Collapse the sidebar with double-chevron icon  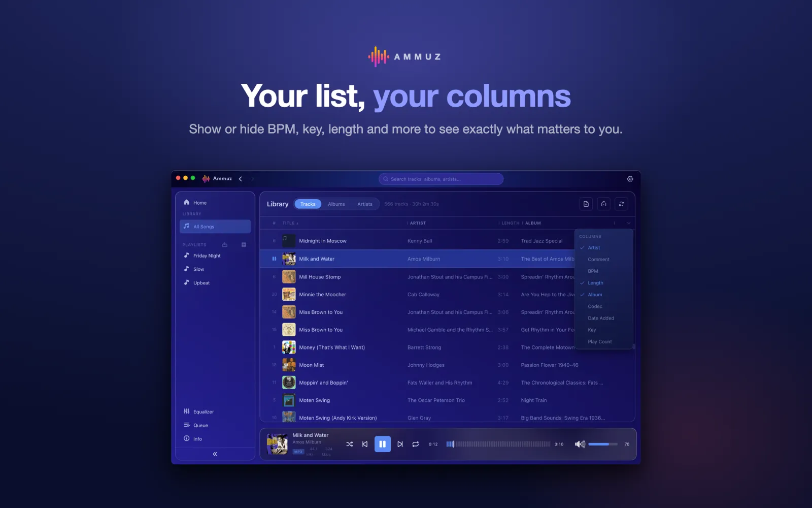[215, 454]
